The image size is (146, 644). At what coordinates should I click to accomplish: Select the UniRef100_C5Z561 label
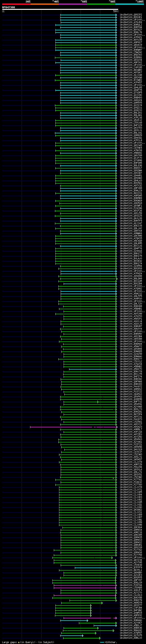point(131,422)
